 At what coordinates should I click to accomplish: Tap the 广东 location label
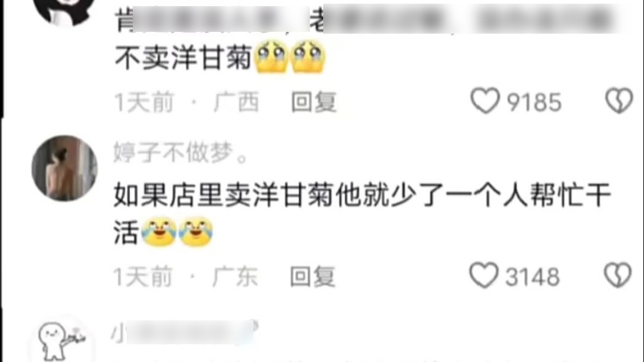[235, 276]
